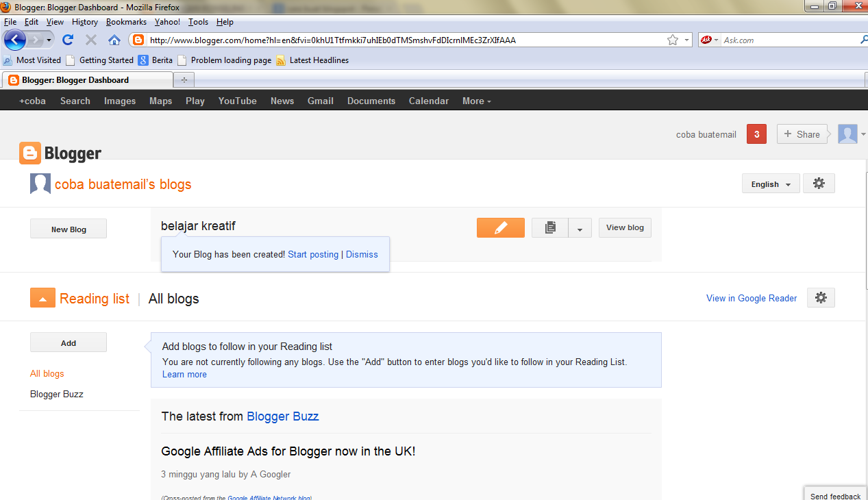Open the account menu arrow by avatar
This screenshot has width=868, height=500.
point(863,134)
